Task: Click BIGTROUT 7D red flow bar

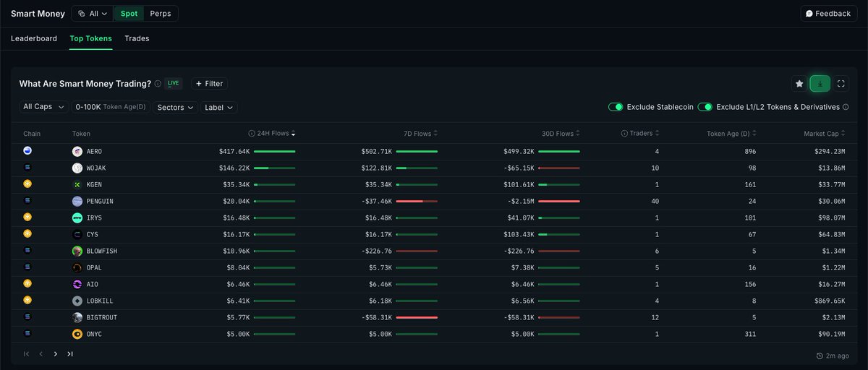Action: coord(417,317)
